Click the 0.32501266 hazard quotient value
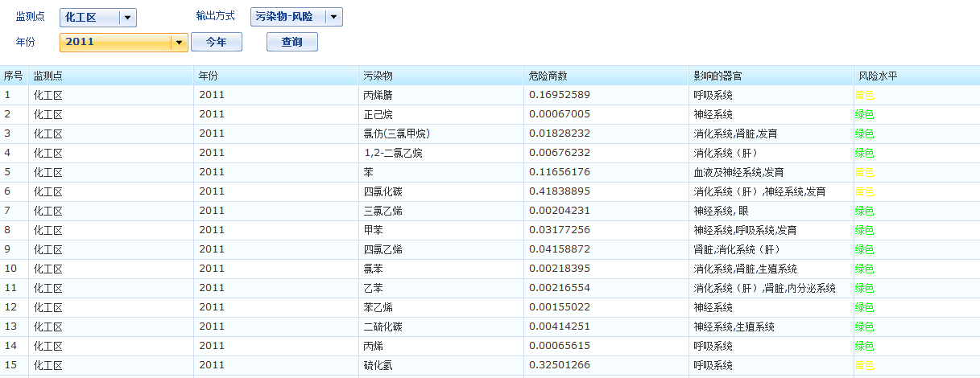 click(x=560, y=365)
